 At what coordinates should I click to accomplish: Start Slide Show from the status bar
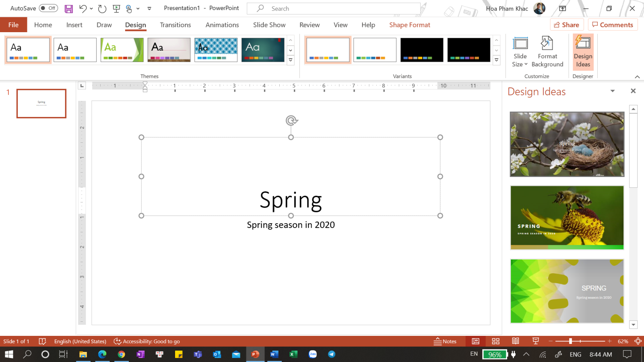coord(535,341)
